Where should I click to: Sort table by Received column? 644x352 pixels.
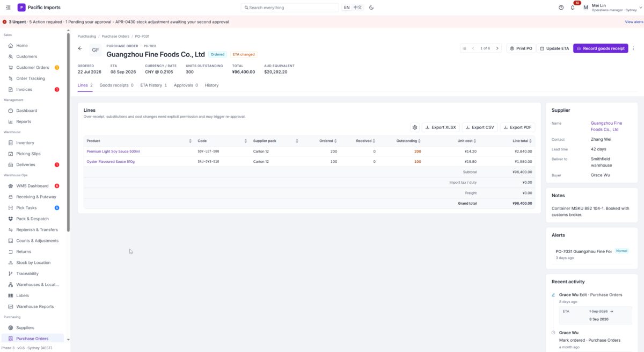tap(359, 141)
